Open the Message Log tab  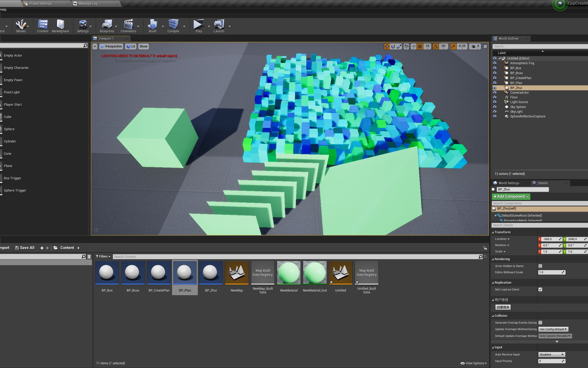[x=87, y=3]
